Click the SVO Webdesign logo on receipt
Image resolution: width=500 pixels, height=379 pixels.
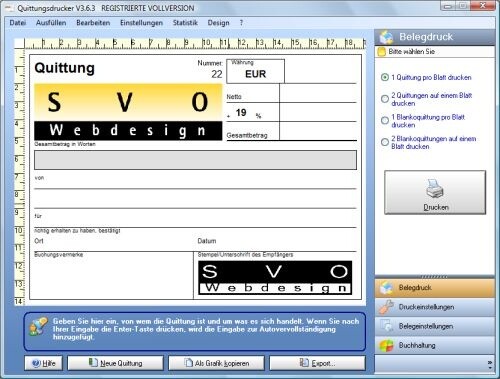[128, 112]
